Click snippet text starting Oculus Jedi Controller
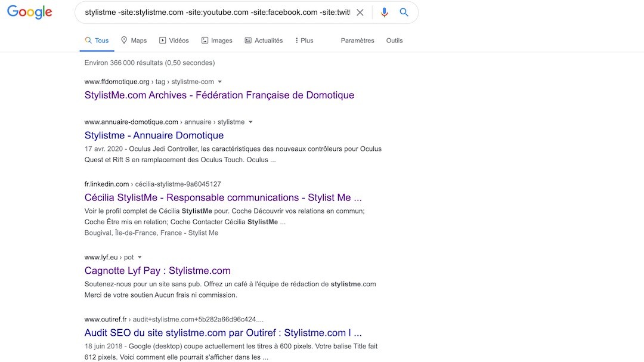The width and height of the screenshot is (644, 362). click(x=233, y=154)
